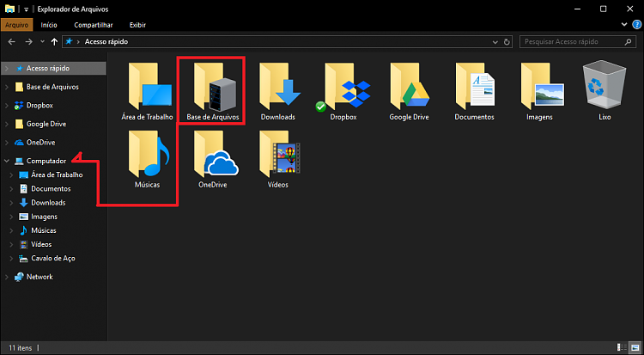The image size is (644, 355).
Task: Go forward with the right arrow
Action: tap(28, 42)
